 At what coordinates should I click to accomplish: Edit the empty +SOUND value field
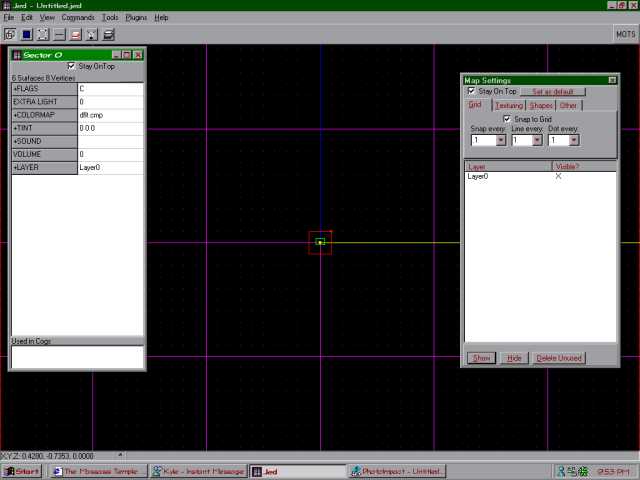tap(111, 141)
